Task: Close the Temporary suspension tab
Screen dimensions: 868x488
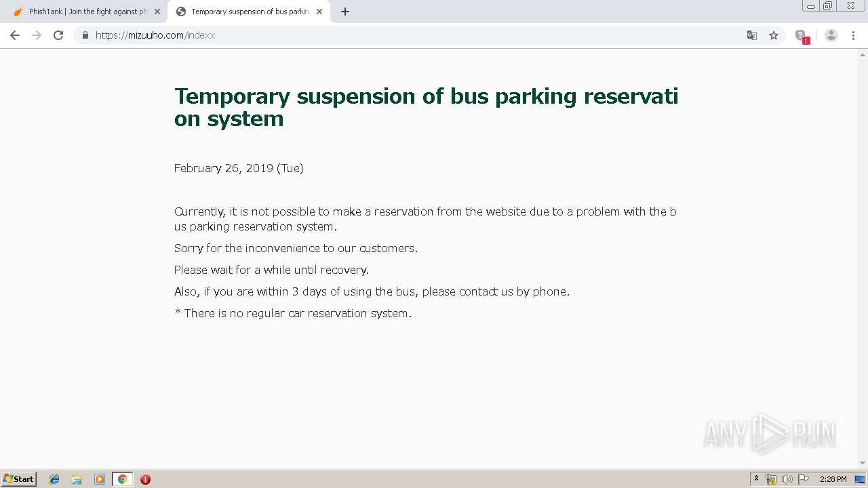Action: tap(319, 12)
